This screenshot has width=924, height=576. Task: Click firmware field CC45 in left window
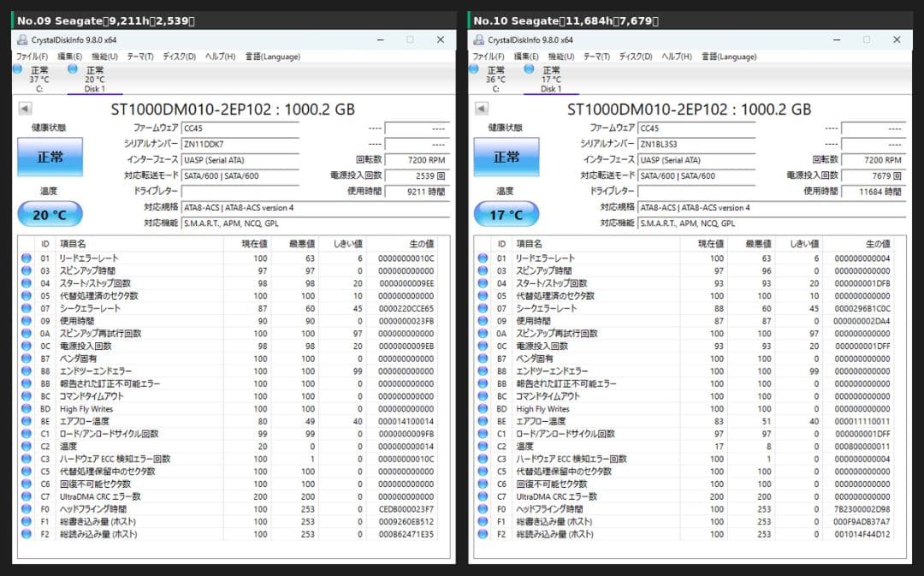tap(240, 128)
